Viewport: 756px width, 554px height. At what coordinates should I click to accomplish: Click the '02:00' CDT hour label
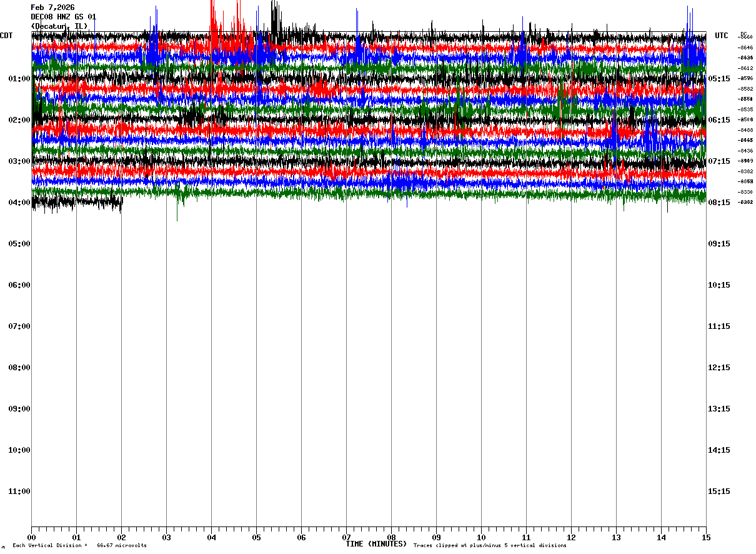(19, 120)
